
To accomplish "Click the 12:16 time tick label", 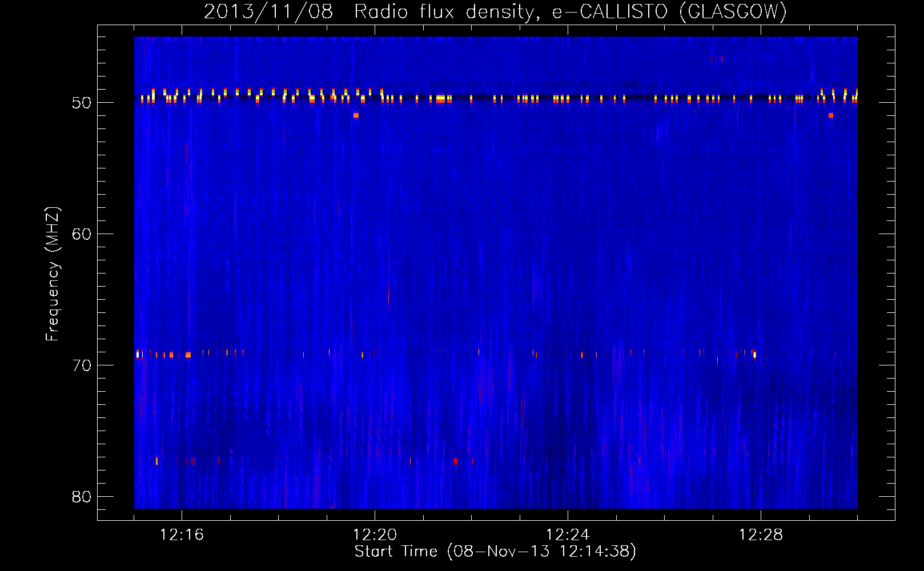I will [182, 535].
